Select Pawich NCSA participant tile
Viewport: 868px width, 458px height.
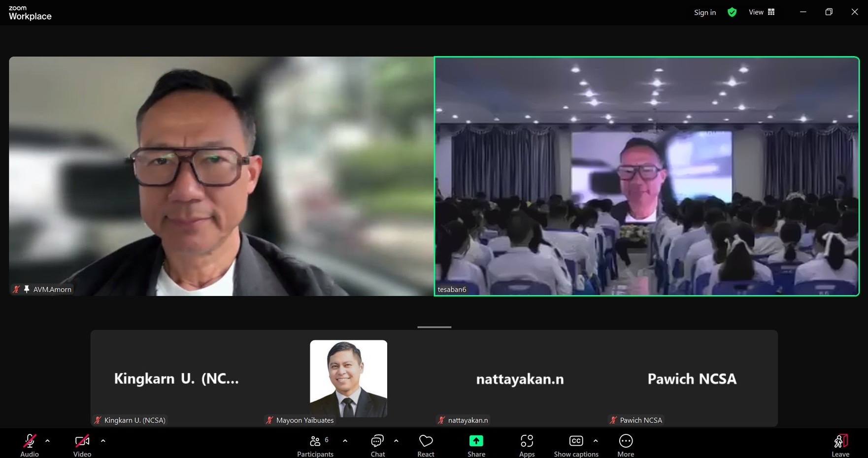(x=692, y=378)
